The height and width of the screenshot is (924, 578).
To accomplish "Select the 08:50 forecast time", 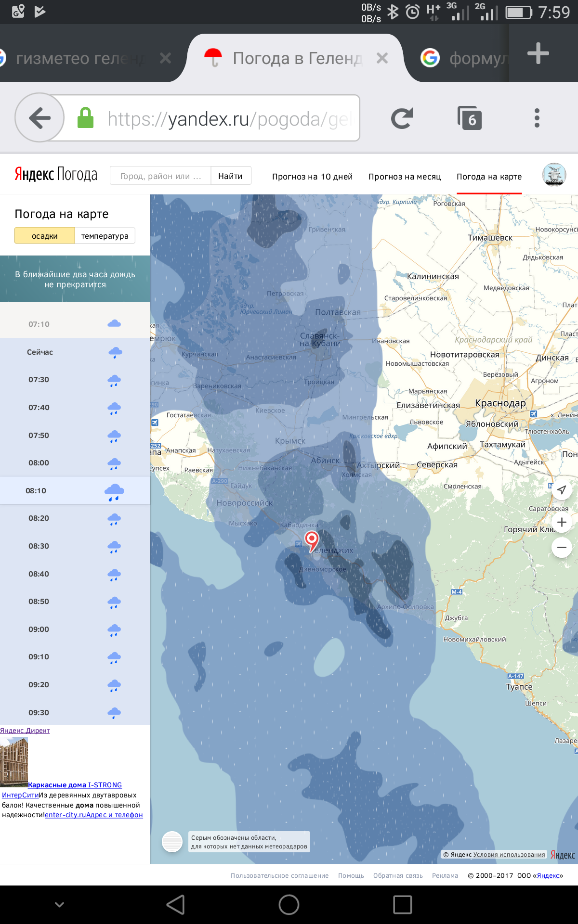I will [x=75, y=602].
